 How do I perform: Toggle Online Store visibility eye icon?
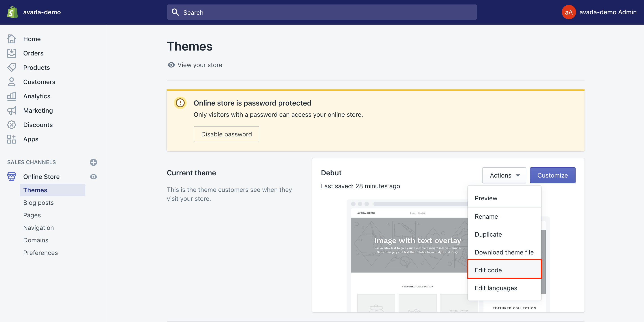coord(93,176)
